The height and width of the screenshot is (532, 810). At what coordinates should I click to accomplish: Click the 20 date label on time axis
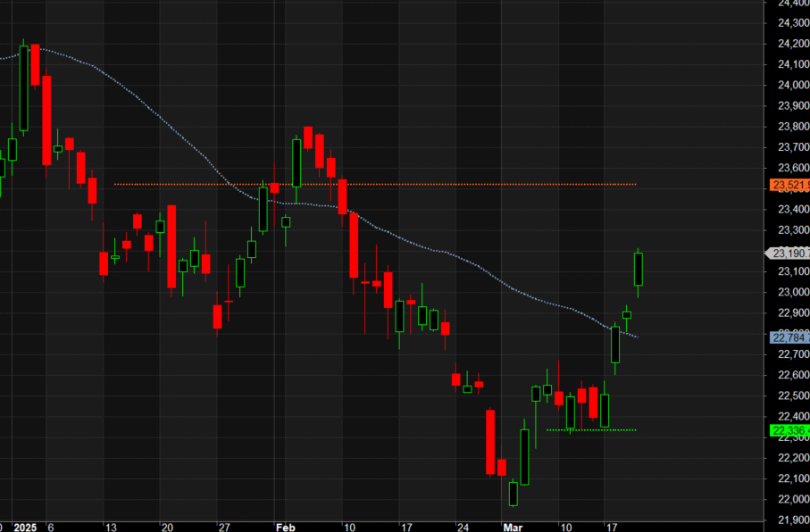click(x=166, y=526)
